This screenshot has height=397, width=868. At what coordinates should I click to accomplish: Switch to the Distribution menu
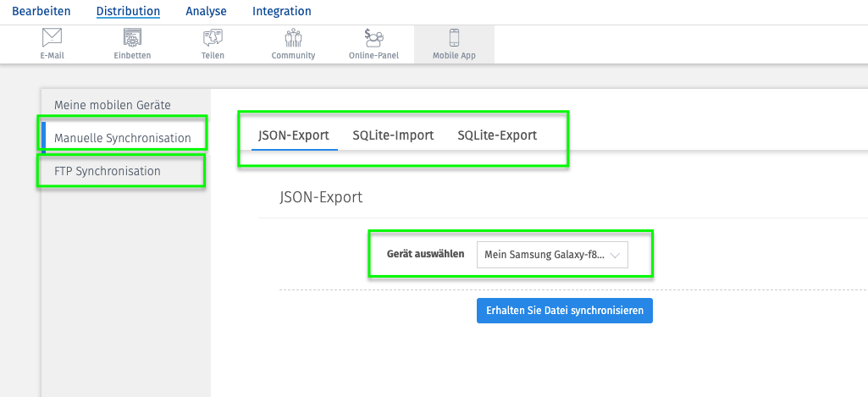(128, 11)
